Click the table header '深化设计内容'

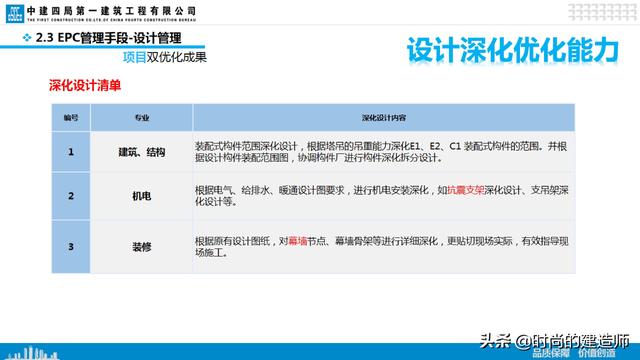pyautogui.click(x=384, y=118)
